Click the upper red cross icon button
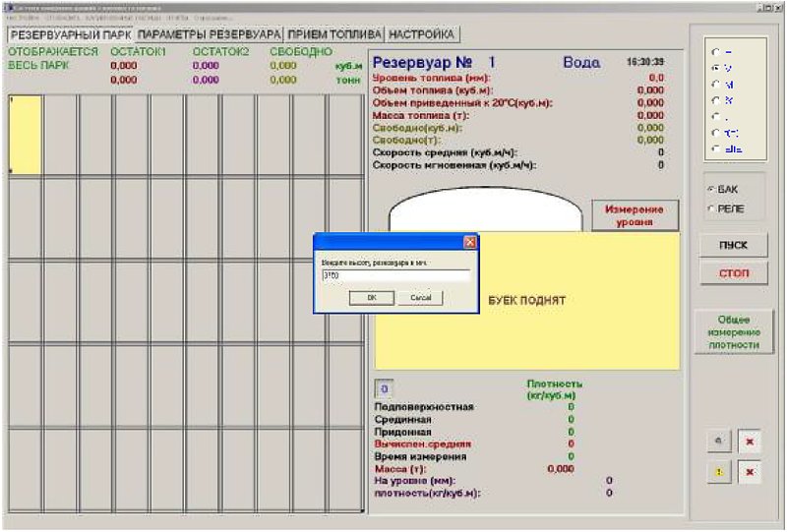 pos(750,442)
